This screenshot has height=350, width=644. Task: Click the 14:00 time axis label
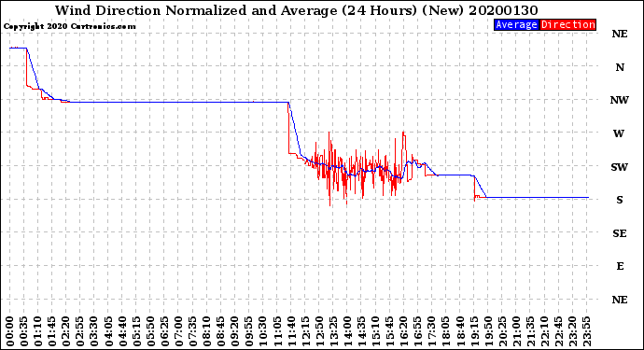click(x=347, y=331)
